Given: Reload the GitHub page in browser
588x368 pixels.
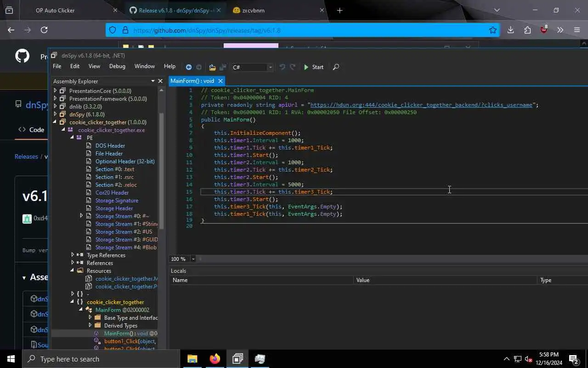Looking at the screenshot, I should (44, 30).
